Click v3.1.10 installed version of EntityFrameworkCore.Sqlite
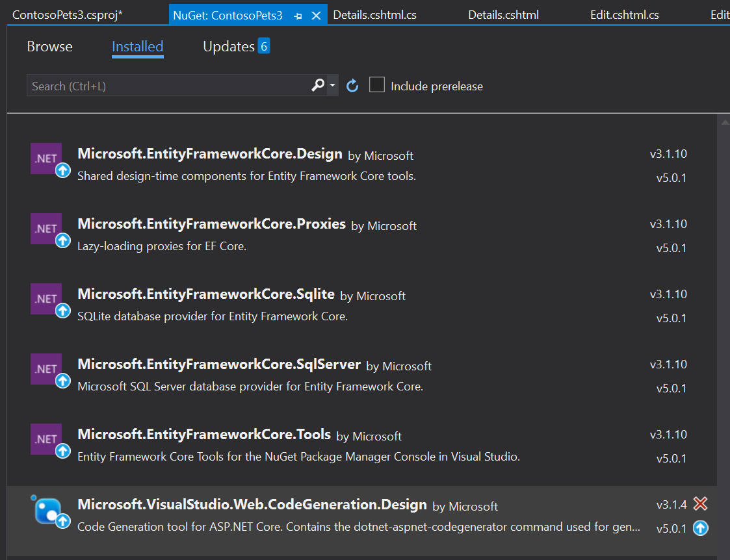Image resolution: width=730 pixels, height=560 pixels. pos(668,294)
